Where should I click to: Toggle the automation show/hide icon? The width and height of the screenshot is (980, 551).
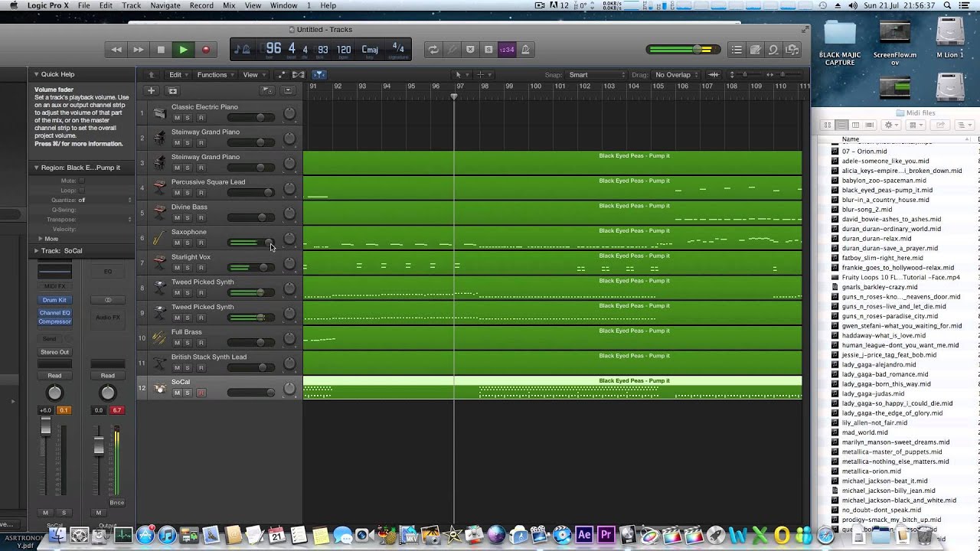click(x=281, y=74)
